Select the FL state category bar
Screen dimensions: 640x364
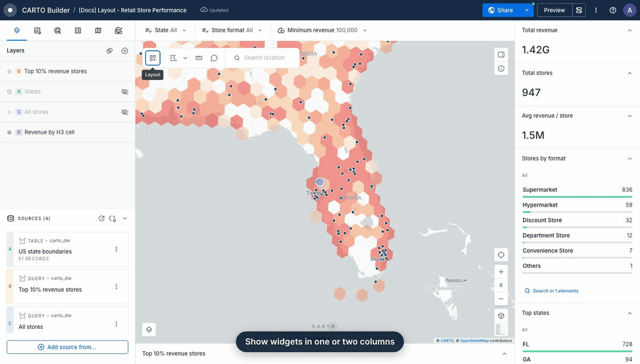pos(577,346)
